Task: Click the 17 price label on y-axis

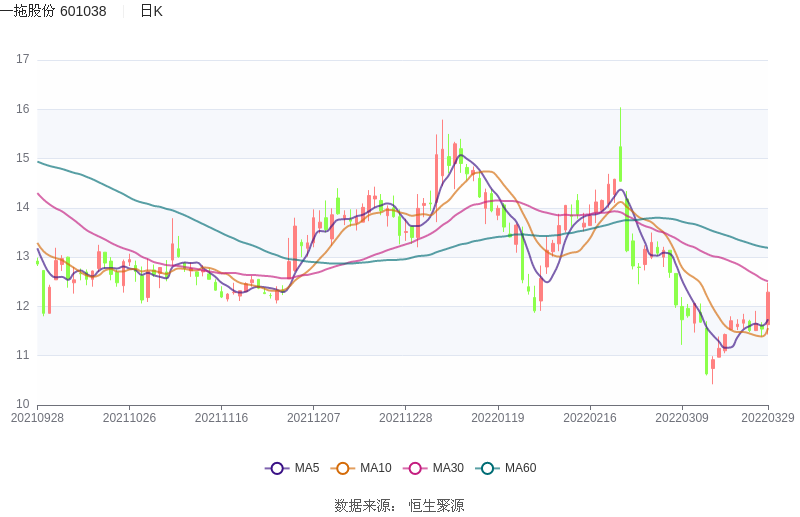Action: tap(23, 60)
